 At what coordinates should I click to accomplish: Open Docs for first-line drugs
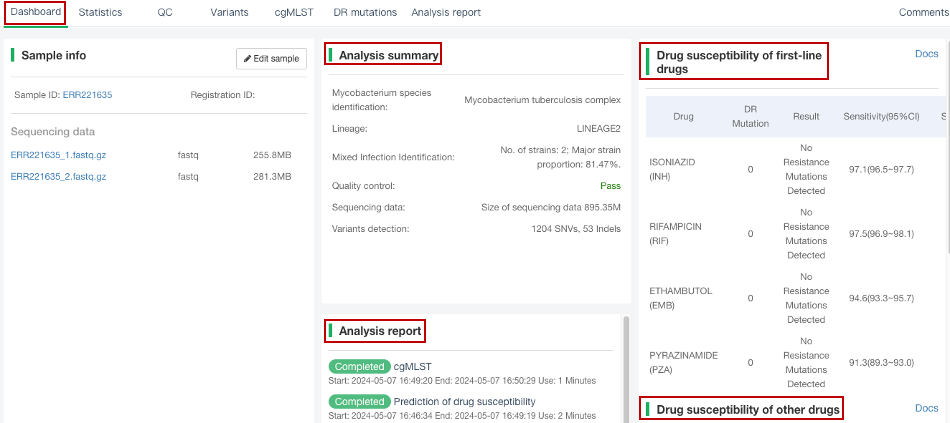[x=926, y=54]
